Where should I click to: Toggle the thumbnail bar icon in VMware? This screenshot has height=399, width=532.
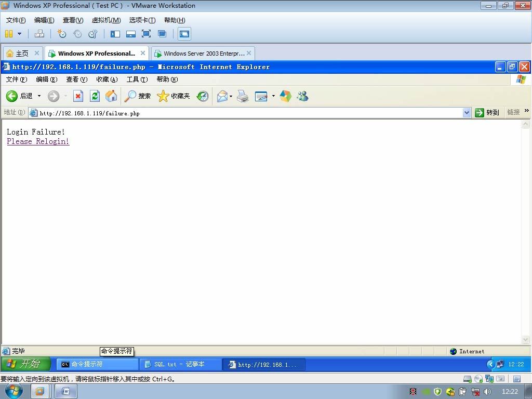130,34
